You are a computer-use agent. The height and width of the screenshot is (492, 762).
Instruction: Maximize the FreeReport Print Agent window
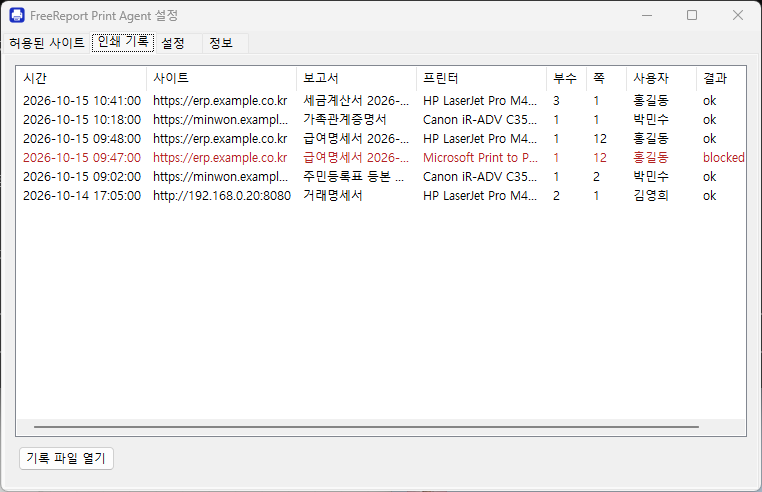pos(692,16)
